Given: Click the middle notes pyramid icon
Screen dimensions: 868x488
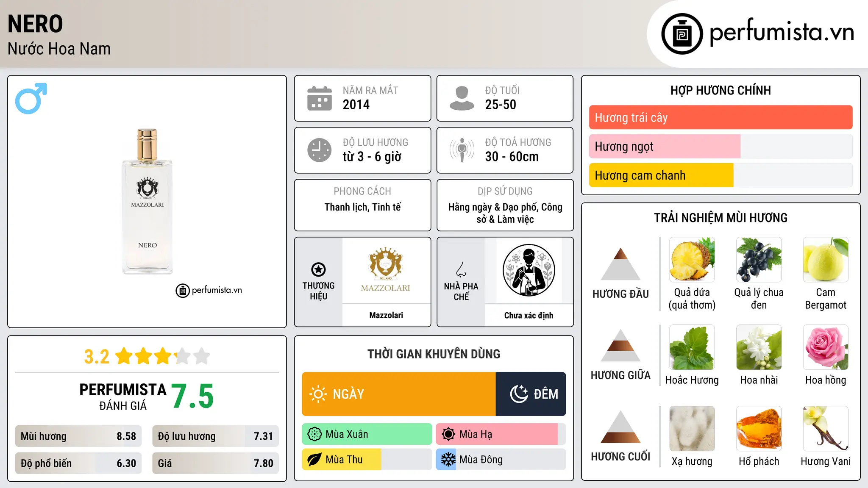Looking at the screenshot, I should point(620,345).
